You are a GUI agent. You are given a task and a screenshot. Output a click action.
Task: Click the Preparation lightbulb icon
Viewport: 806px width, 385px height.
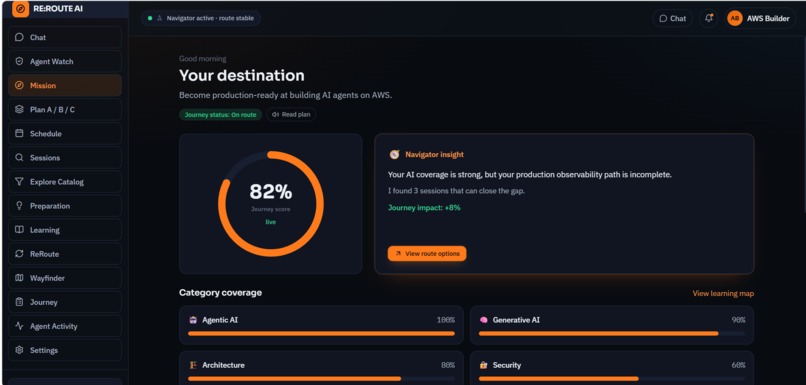[19, 206]
